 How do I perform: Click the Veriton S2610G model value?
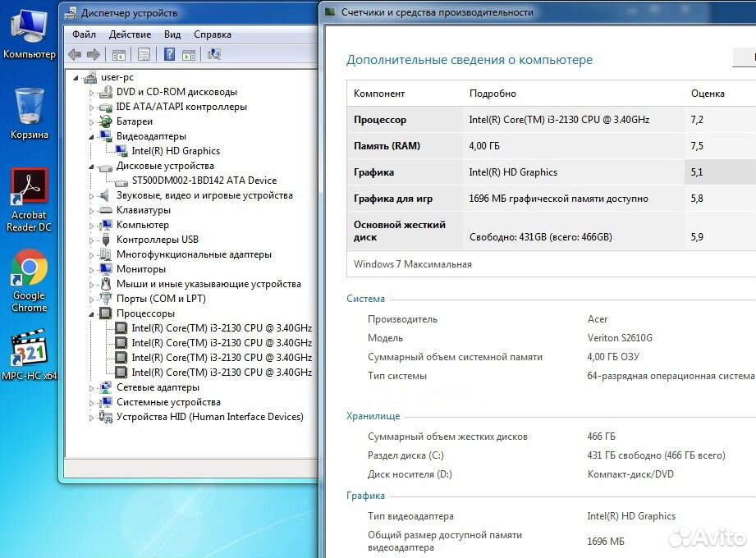click(x=620, y=338)
